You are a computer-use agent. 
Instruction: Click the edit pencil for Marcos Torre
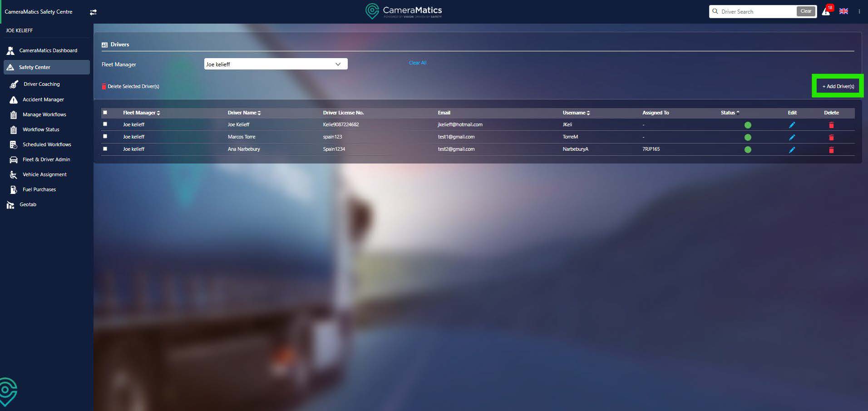coord(792,137)
